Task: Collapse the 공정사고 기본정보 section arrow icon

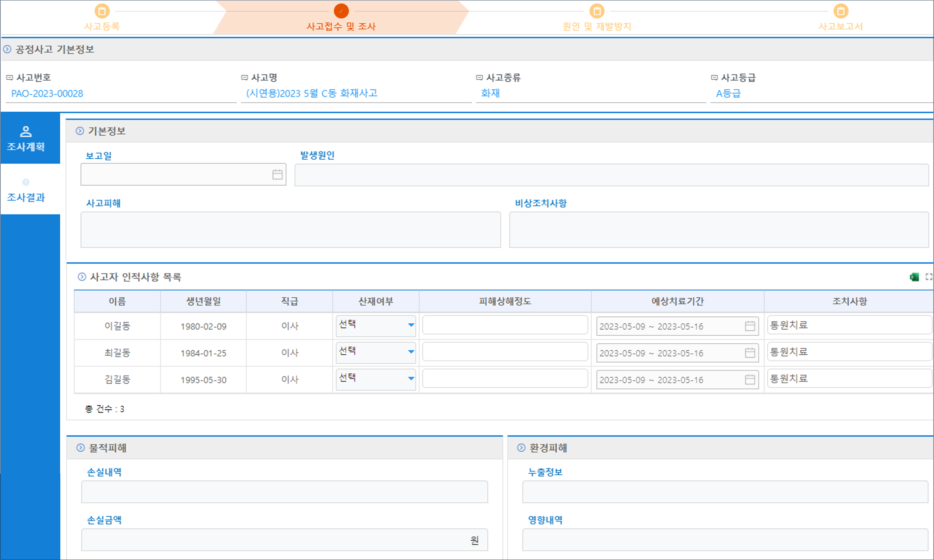Action: [7, 49]
